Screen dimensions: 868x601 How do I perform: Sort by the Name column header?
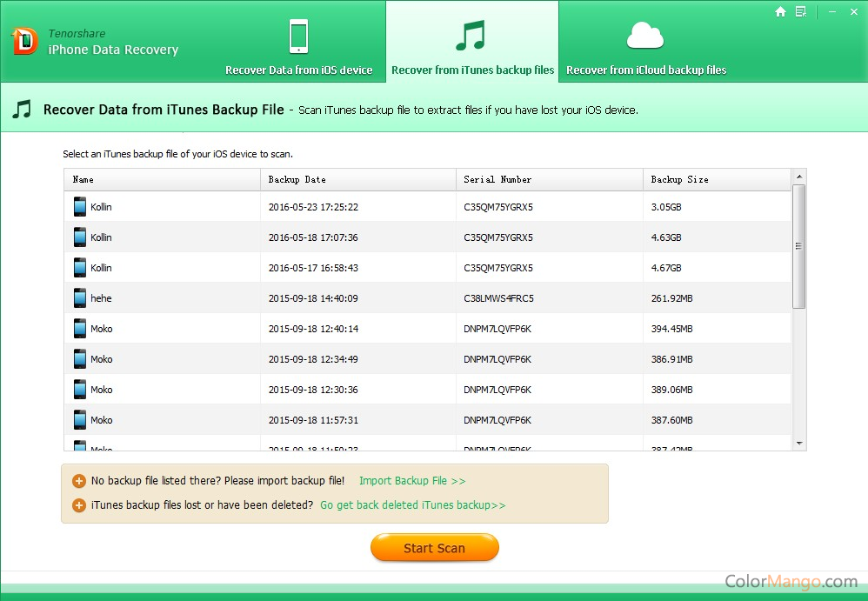[162, 179]
